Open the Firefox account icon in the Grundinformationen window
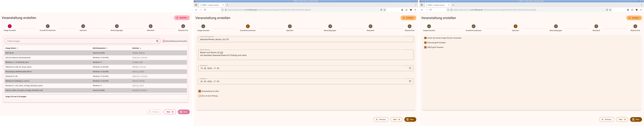Viewport: 644px width, 126px height. (x=402, y=10)
